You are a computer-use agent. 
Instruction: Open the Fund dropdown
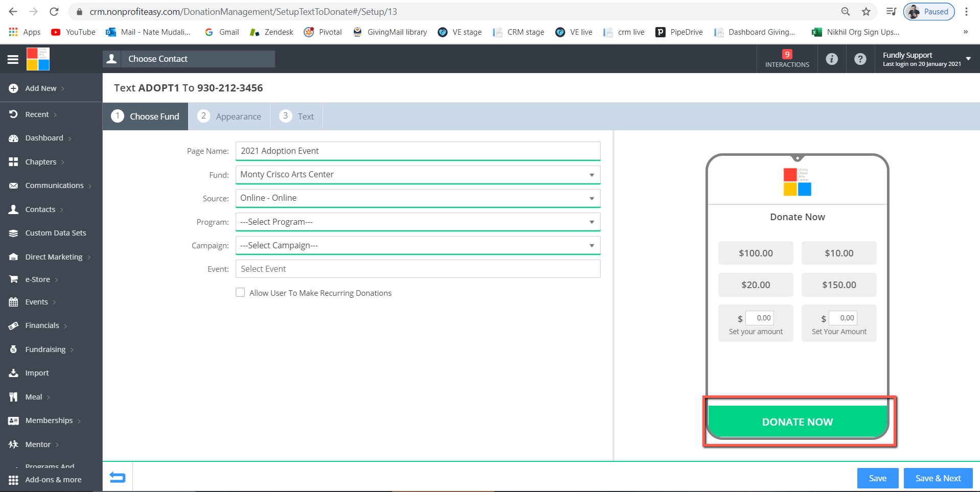(418, 175)
